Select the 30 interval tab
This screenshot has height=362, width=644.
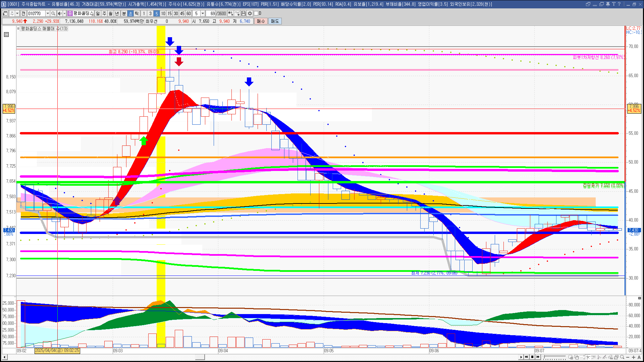[176, 13]
